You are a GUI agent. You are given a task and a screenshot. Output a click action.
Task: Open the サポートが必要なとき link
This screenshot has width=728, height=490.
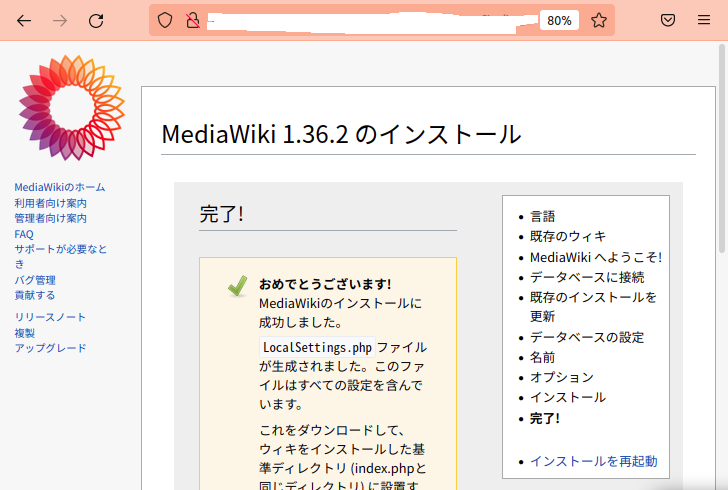click(60, 256)
